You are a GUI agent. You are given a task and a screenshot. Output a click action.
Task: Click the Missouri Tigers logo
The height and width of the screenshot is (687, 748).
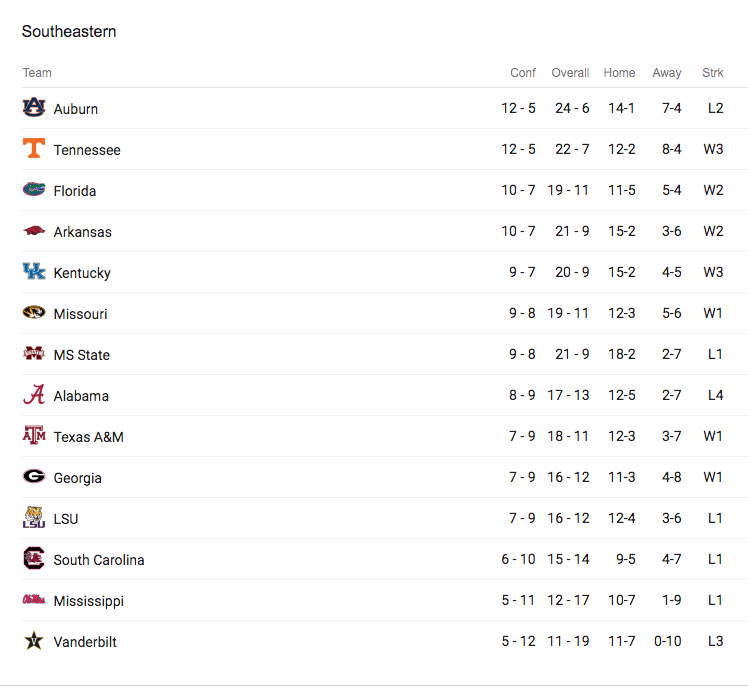[34, 312]
